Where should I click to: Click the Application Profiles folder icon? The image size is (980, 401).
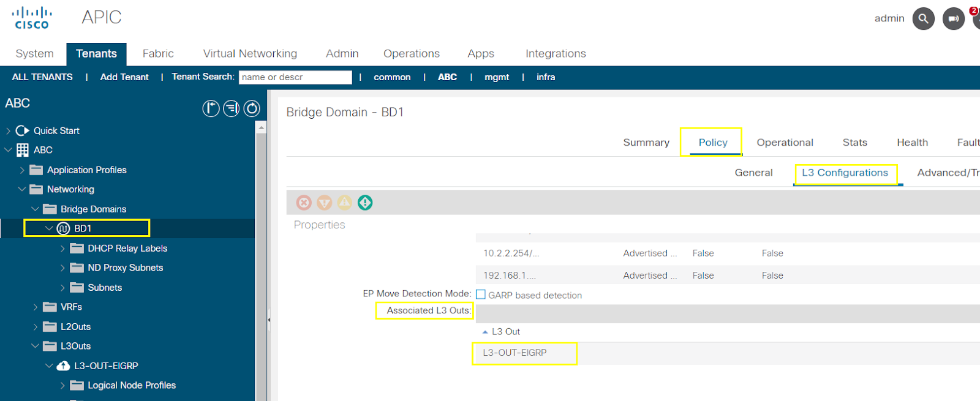(37, 170)
